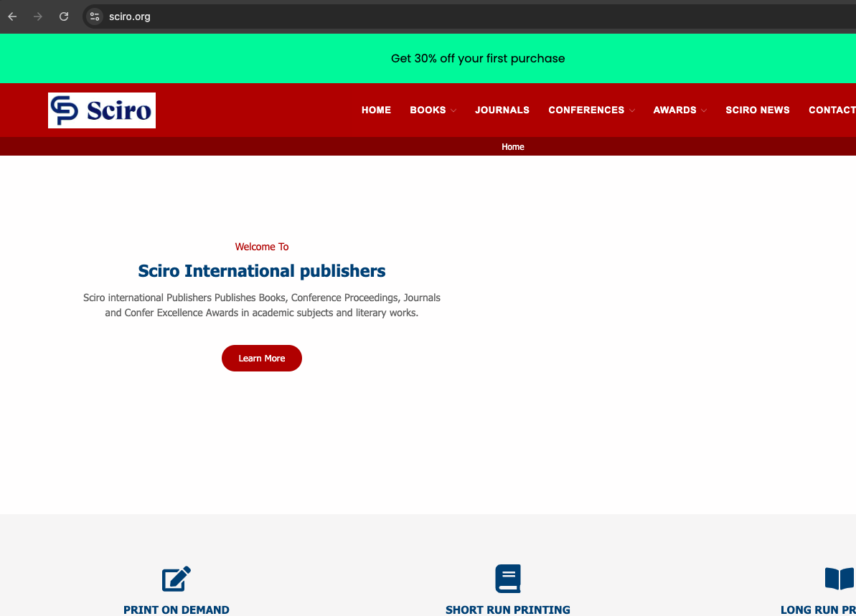The image size is (856, 616).
Task: Open the Contact menu item
Action: (832, 110)
